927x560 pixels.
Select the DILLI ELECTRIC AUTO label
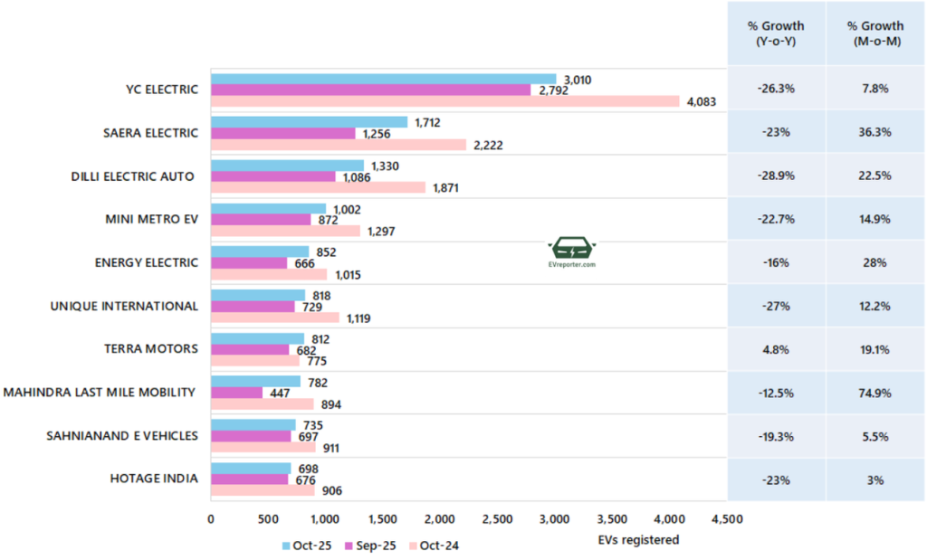135,176
